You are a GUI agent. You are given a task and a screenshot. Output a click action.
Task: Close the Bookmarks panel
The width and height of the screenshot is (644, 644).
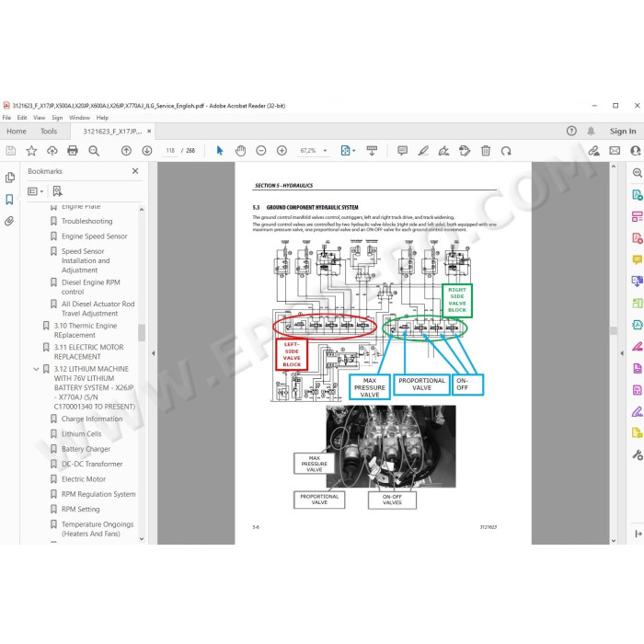(x=135, y=171)
